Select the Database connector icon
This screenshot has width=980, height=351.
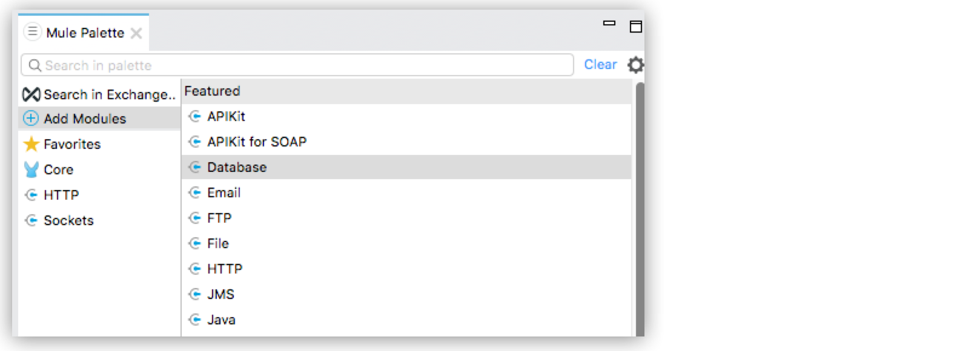[x=196, y=167]
